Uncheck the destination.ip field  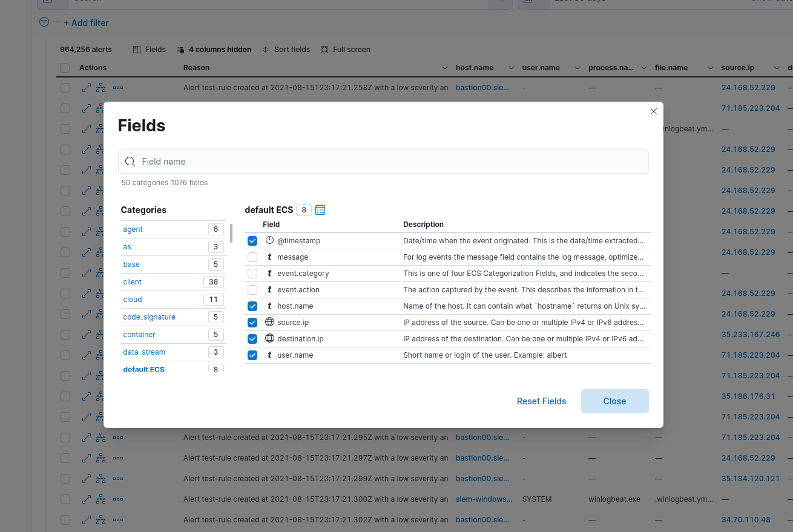[252, 339]
